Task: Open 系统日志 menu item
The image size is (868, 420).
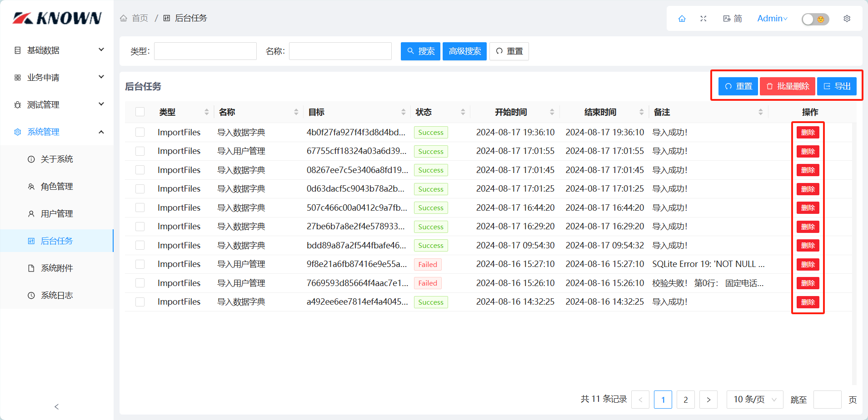Action: tap(57, 295)
